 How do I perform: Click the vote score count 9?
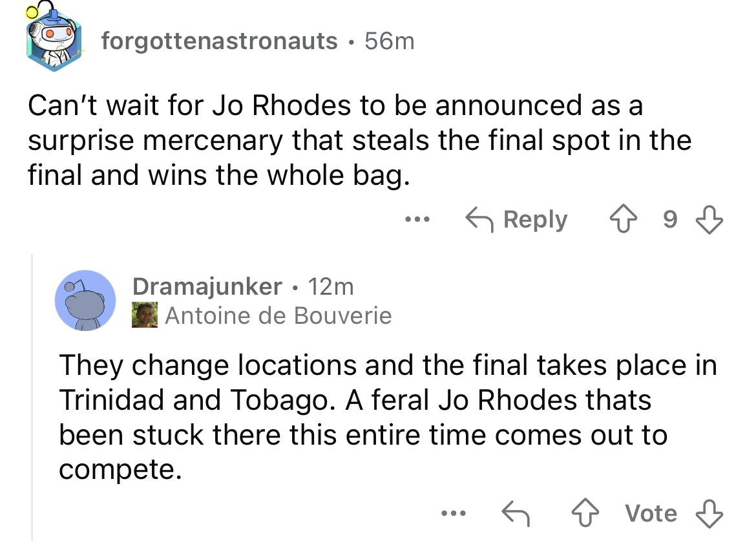point(669,219)
